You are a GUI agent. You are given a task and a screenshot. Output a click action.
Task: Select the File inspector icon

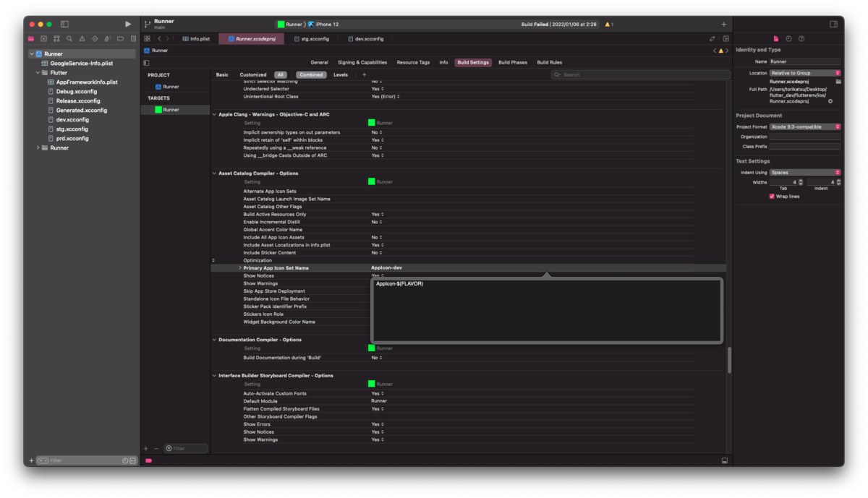pos(776,38)
